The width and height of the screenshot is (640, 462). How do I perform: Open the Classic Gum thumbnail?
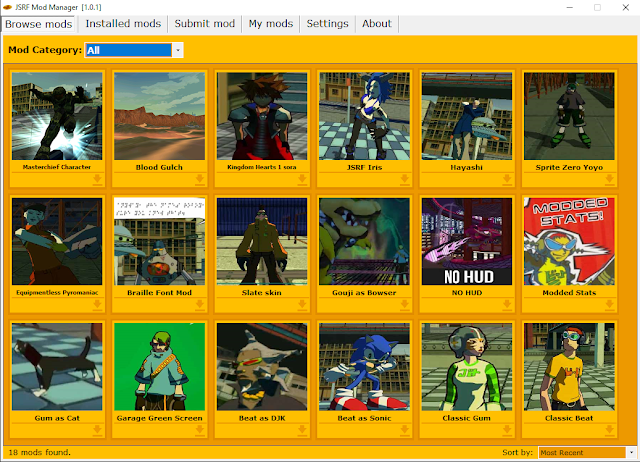pyautogui.click(x=467, y=366)
